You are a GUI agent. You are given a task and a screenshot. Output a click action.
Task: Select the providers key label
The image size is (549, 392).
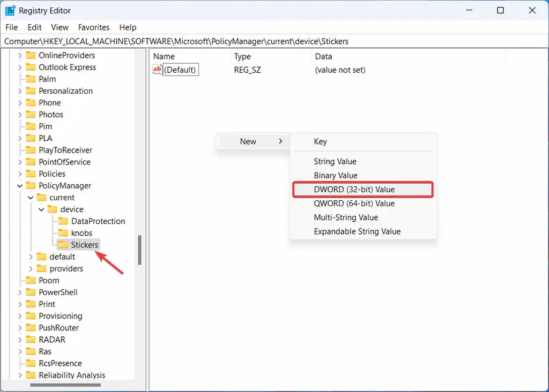click(66, 268)
